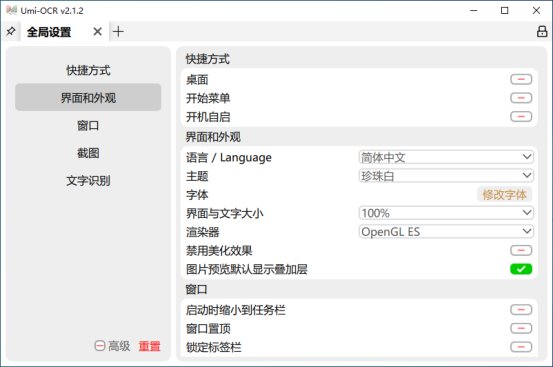553x367 pixels.
Task: Toggle the 启动时缩小到任务栏 switch
Action: (521, 310)
